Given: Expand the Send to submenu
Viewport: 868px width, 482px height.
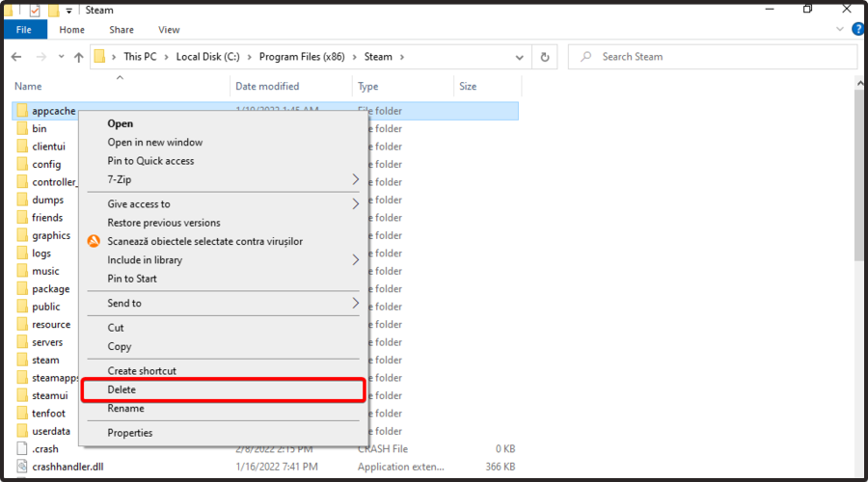Looking at the screenshot, I should click(x=224, y=304).
